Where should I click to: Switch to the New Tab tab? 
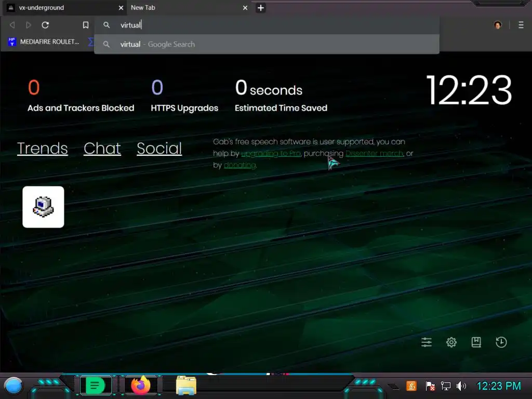point(188,7)
